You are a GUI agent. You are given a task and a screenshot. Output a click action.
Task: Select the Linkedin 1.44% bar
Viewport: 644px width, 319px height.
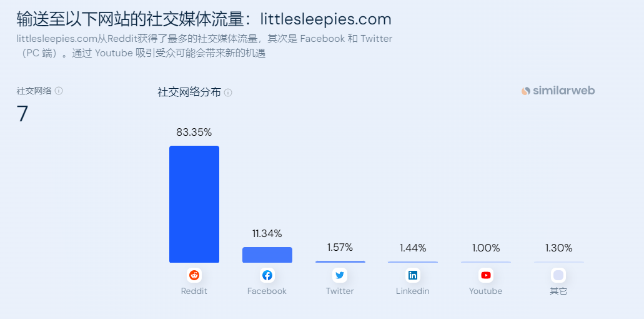coord(413,262)
